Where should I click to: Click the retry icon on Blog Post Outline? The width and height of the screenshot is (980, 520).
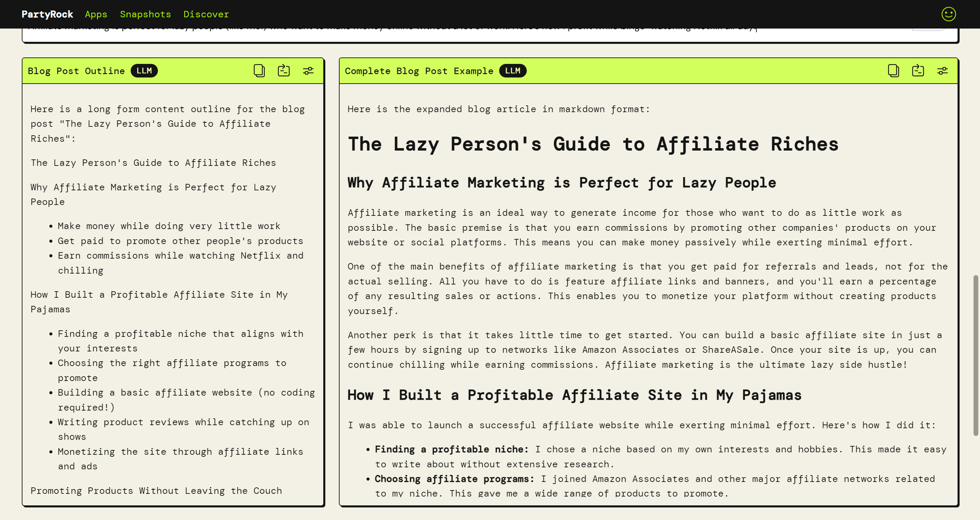(x=284, y=71)
